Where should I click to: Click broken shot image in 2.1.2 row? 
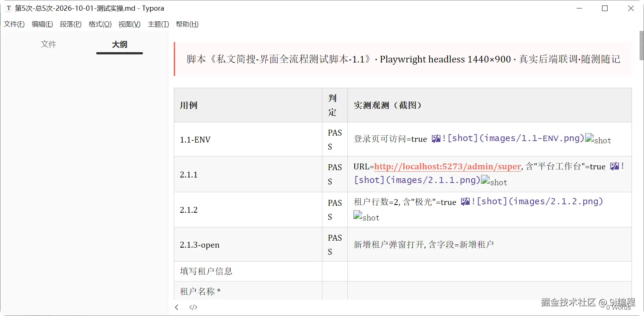pos(366,216)
